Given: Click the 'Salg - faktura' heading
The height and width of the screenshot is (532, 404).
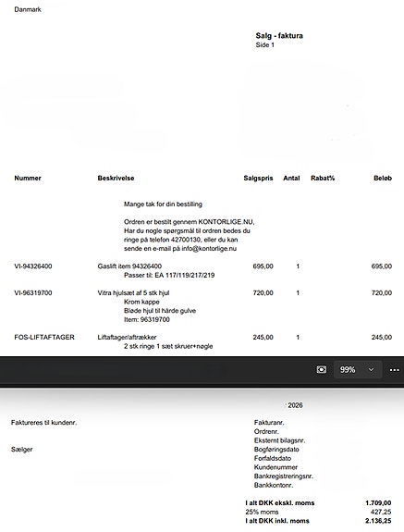Looking at the screenshot, I should [279, 36].
